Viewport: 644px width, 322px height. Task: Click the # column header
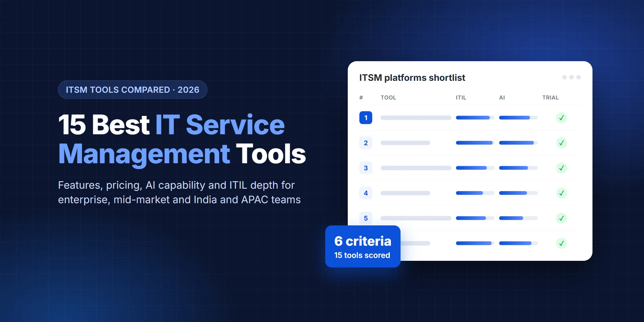pyautogui.click(x=361, y=98)
